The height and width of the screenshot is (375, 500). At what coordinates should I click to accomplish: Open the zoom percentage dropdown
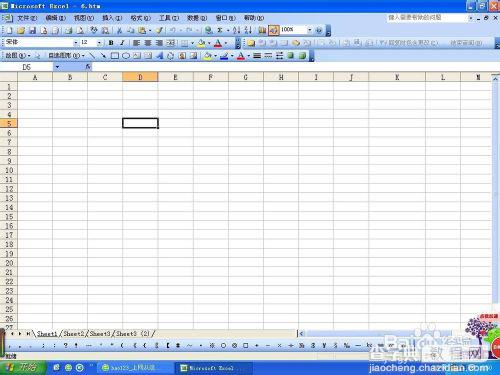(x=309, y=30)
